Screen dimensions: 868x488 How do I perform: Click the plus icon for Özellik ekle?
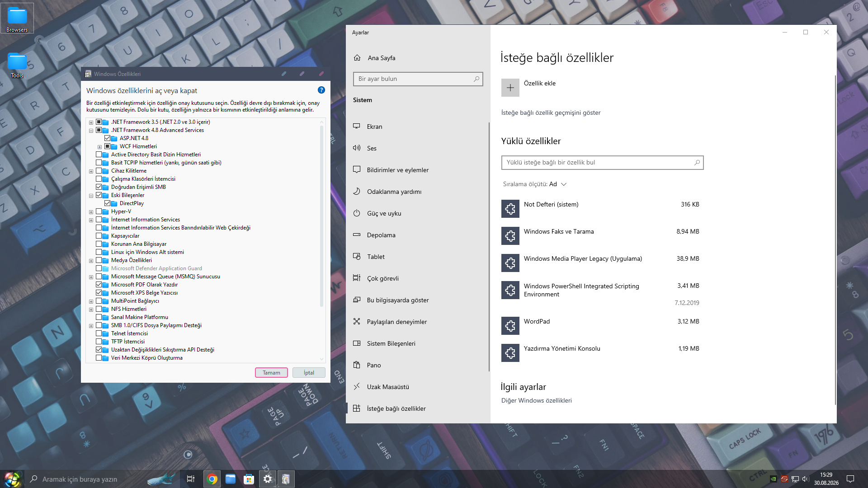[x=510, y=88]
